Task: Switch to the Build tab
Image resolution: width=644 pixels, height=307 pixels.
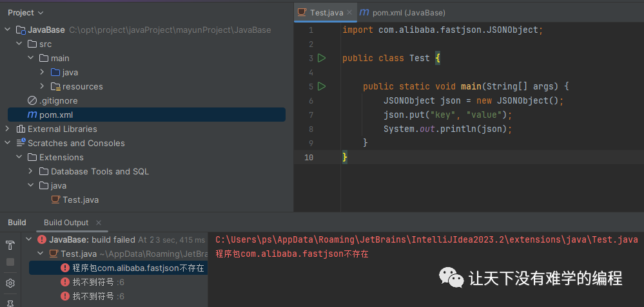Action: [17, 223]
